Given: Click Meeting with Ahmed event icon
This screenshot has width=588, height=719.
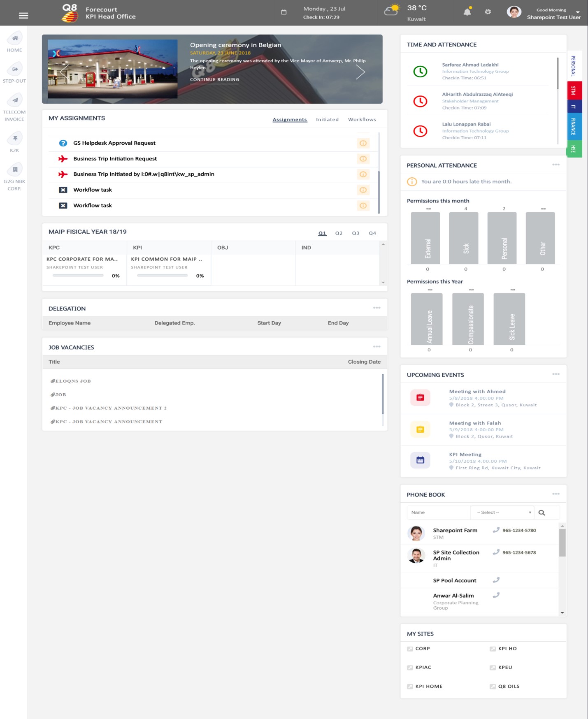Looking at the screenshot, I should pyautogui.click(x=420, y=397).
